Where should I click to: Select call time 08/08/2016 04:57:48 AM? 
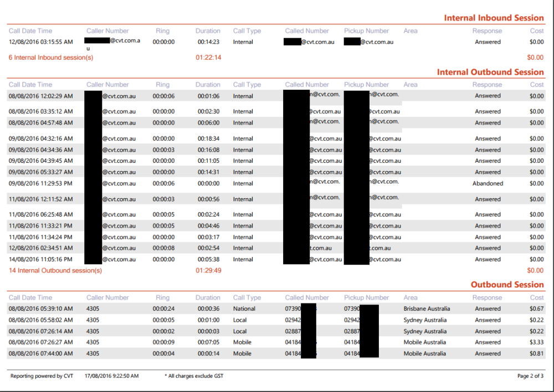click(x=40, y=123)
